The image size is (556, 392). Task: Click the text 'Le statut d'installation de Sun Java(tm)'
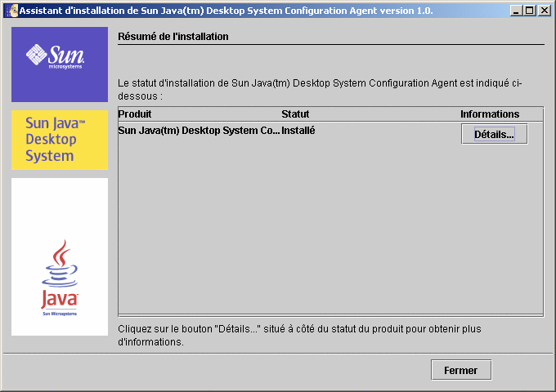click(204, 83)
